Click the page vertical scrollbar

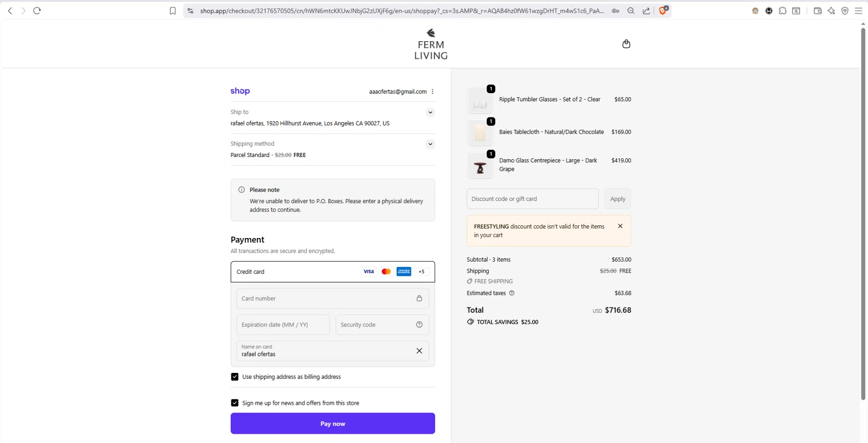tap(863, 214)
